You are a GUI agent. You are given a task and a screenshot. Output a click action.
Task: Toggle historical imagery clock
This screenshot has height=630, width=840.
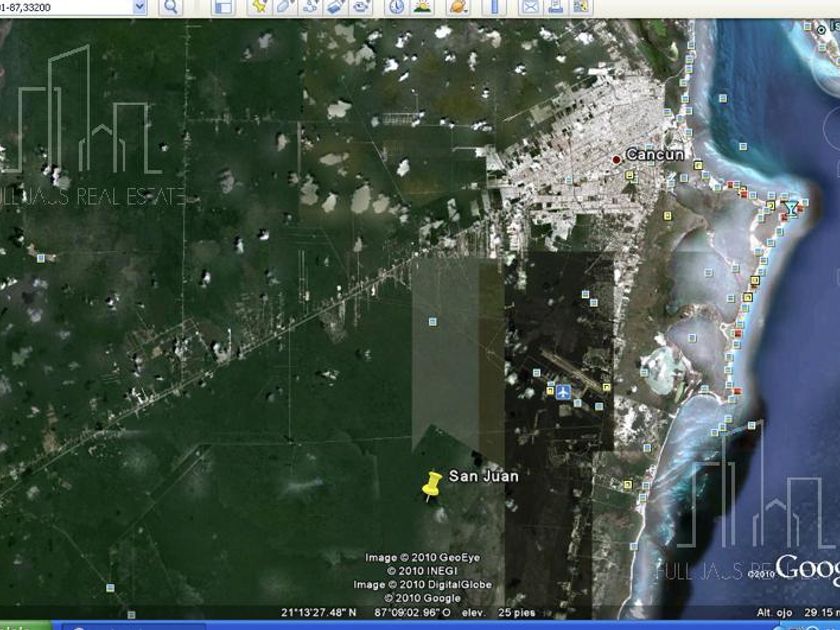(397, 6)
